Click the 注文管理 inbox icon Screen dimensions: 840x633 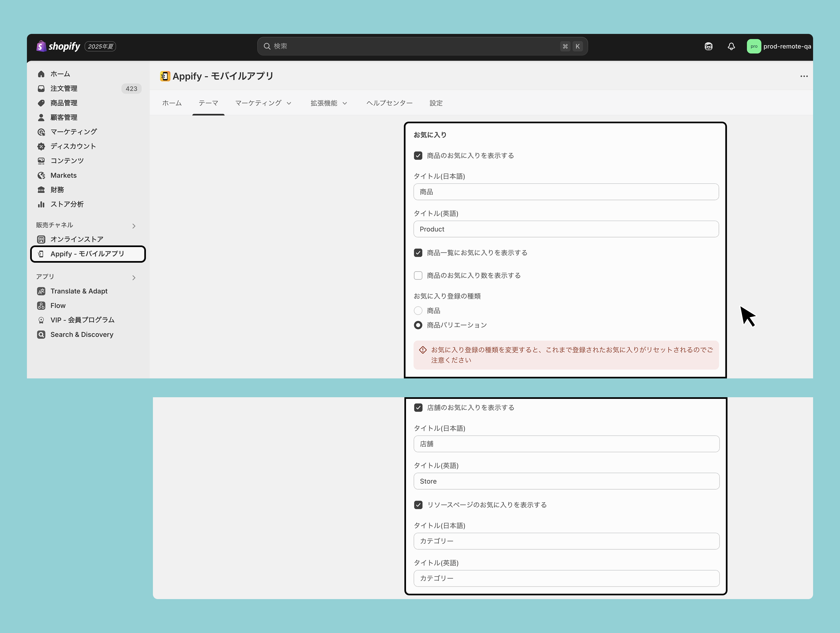(x=41, y=89)
